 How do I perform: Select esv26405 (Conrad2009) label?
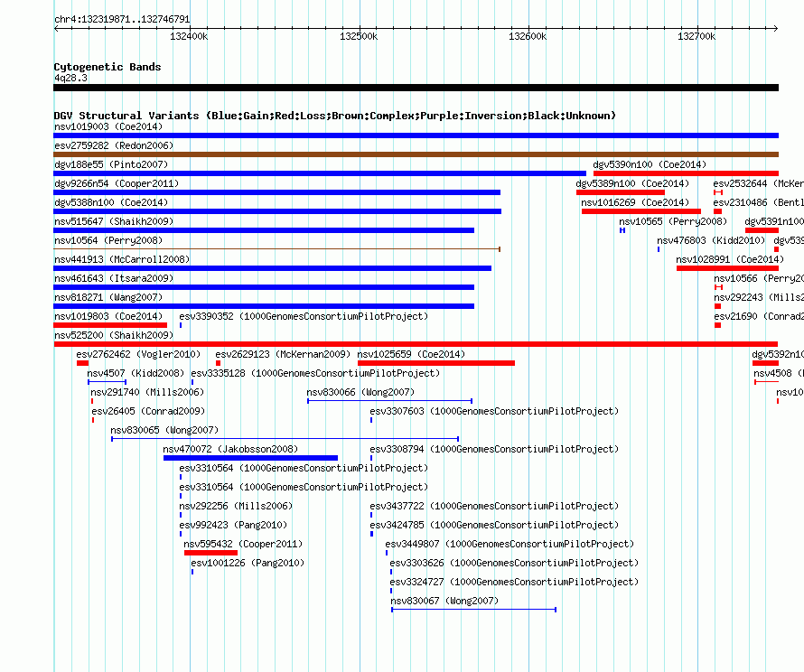pyautogui.click(x=148, y=411)
